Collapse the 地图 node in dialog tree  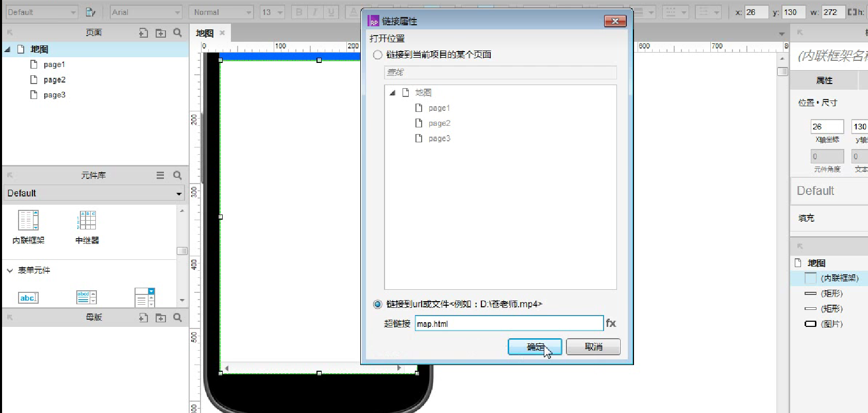pos(392,93)
